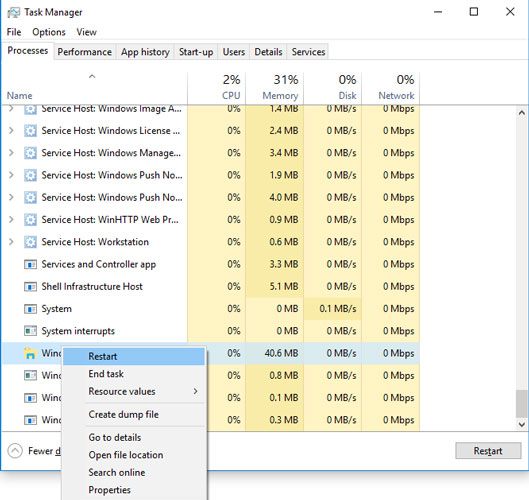Choose Restart in the context menu

(134, 356)
